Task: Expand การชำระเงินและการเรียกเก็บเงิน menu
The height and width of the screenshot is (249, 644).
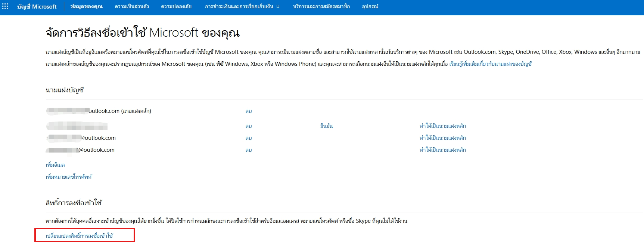Action: (x=242, y=7)
